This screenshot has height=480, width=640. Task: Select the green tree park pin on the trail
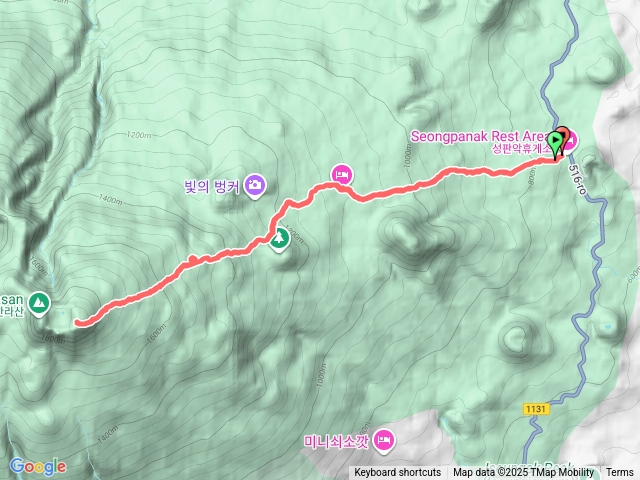tap(279, 239)
